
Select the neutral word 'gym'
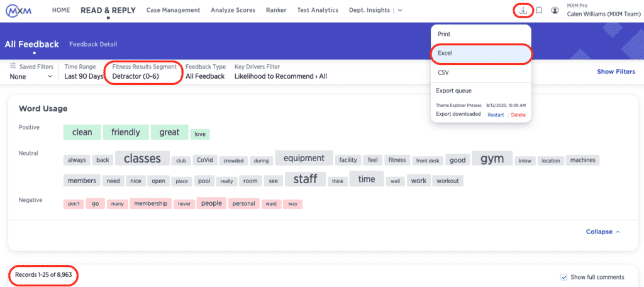click(492, 159)
